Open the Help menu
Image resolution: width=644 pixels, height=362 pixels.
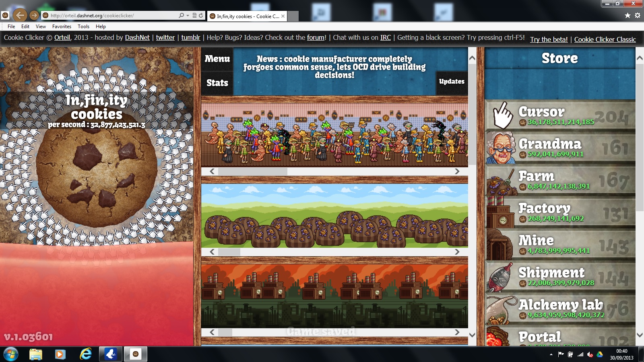(101, 27)
